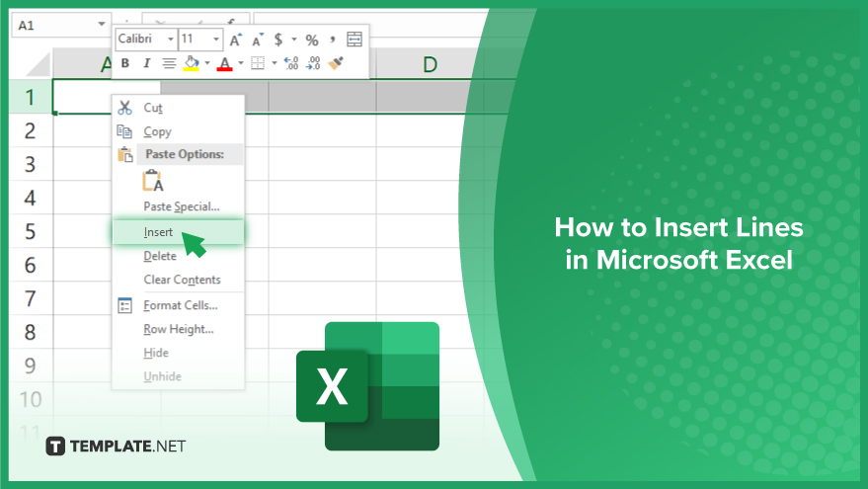Select the row 7 header
The width and height of the screenshot is (868, 489).
31,298
